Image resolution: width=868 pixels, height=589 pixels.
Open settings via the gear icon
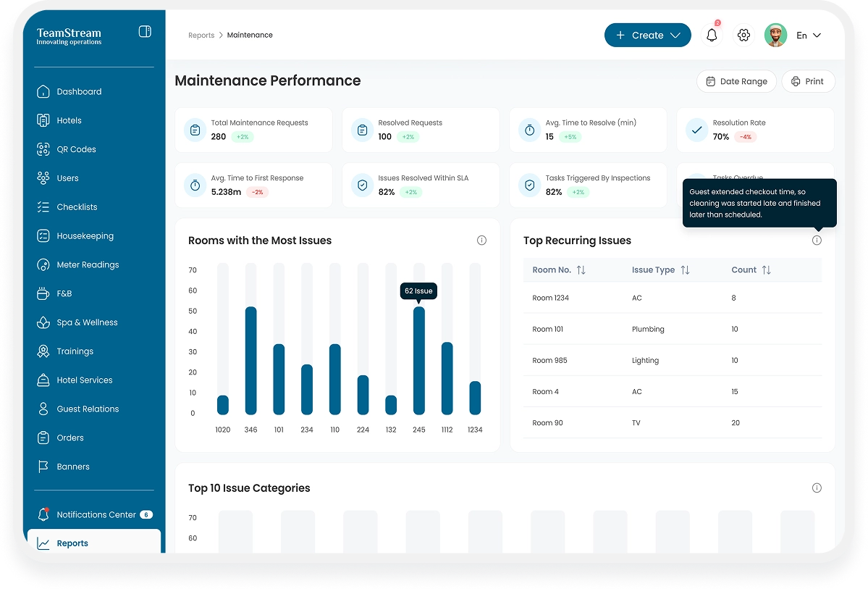(x=743, y=35)
